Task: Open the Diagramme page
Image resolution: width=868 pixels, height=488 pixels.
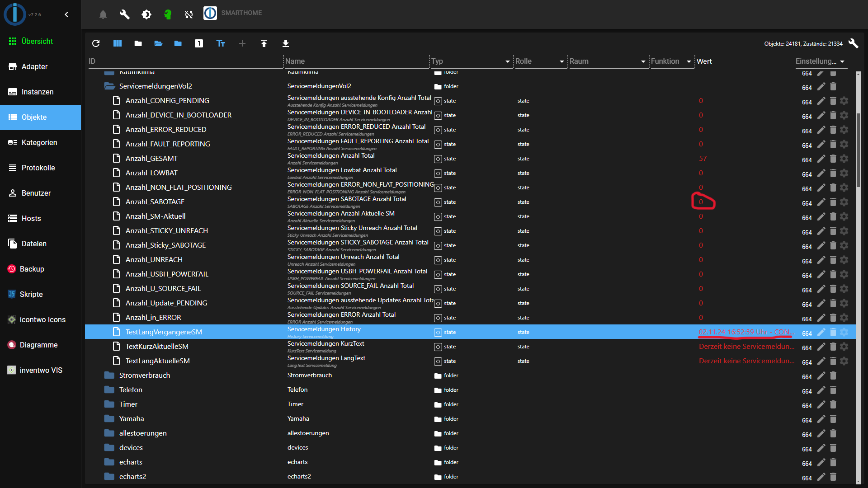Action: (x=40, y=345)
